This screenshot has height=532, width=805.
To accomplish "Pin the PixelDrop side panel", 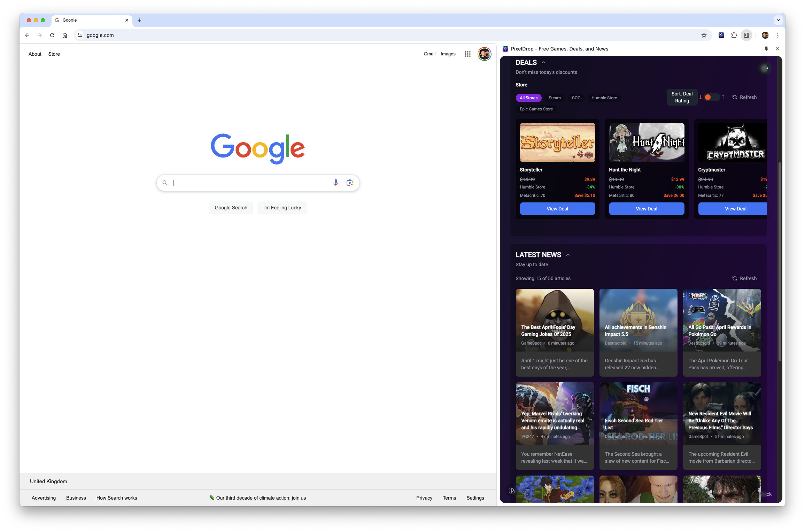I will (x=766, y=49).
